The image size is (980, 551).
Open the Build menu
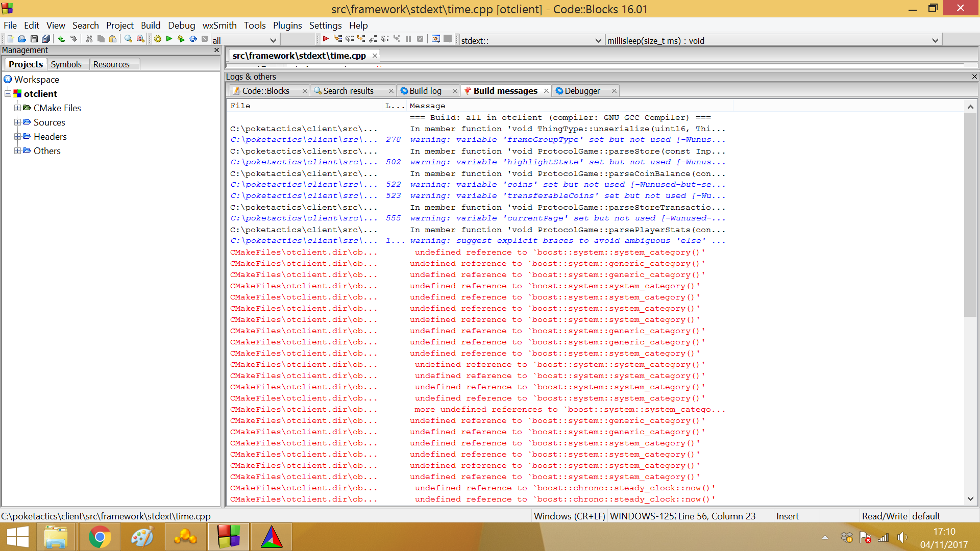pyautogui.click(x=151, y=25)
